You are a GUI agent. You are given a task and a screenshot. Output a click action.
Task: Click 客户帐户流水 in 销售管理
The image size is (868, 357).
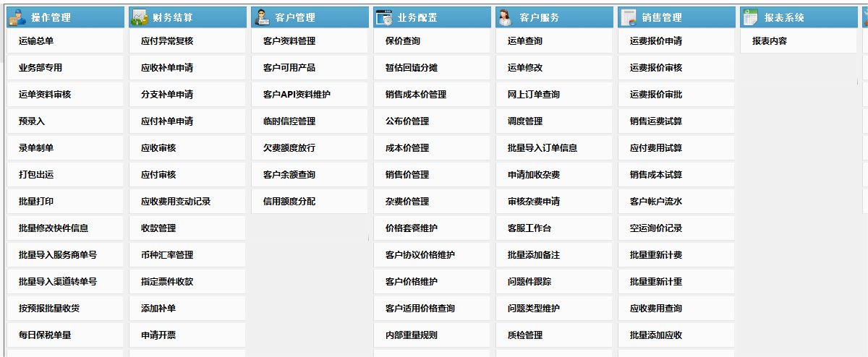[656, 202]
